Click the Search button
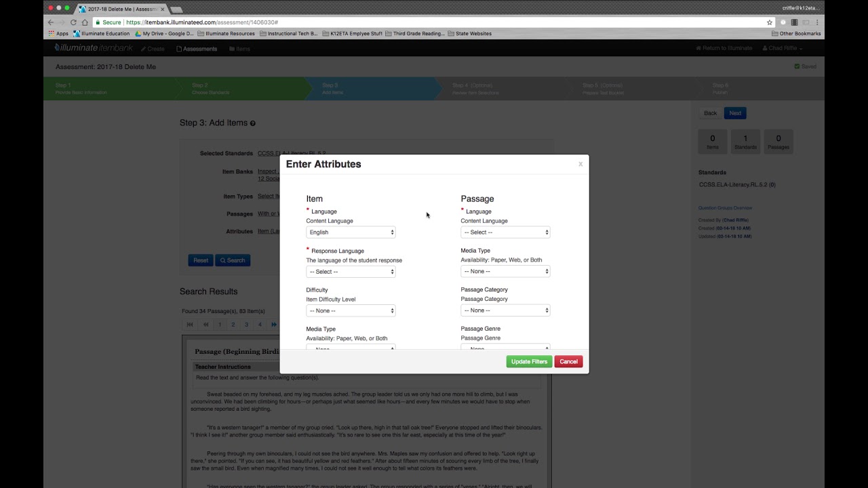The height and width of the screenshot is (488, 868). (x=233, y=260)
